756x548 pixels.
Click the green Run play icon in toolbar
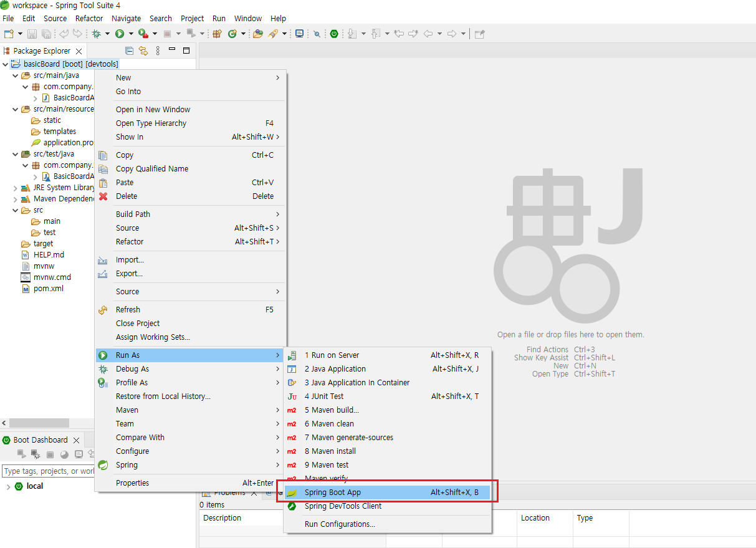[120, 34]
